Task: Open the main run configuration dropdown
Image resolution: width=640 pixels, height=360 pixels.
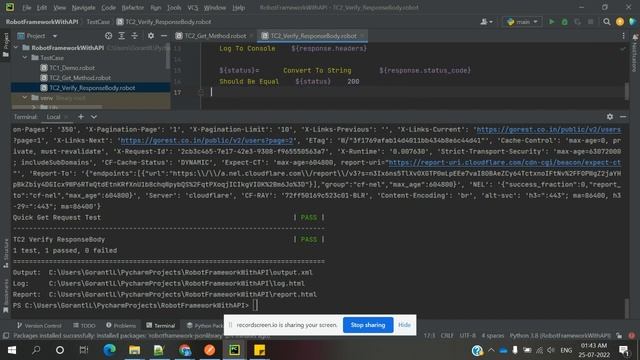Action: point(522,22)
